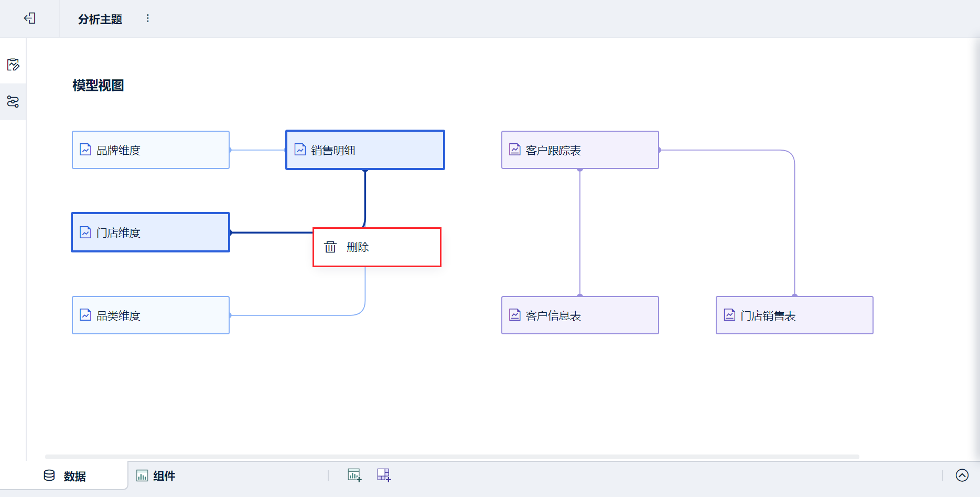The image size is (980, 497).
Task: Switch to the 数据 tab
Action: click(74, 476)
